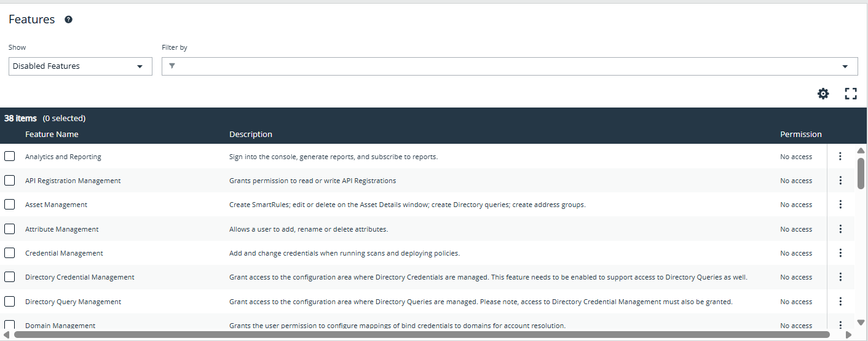Screen dimensions: 868x341
Task: Sort by the Permission column header
Action: point(801,134)
